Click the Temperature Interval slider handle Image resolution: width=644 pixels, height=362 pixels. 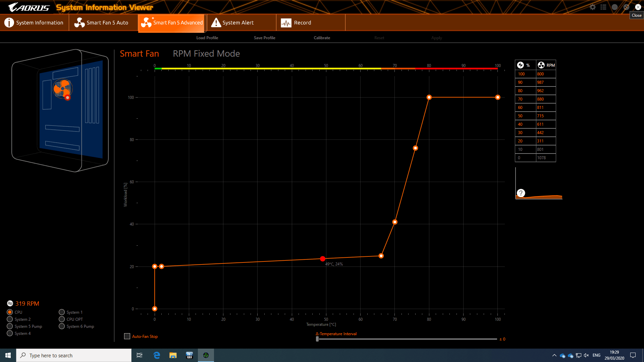[x=317, y=339]
